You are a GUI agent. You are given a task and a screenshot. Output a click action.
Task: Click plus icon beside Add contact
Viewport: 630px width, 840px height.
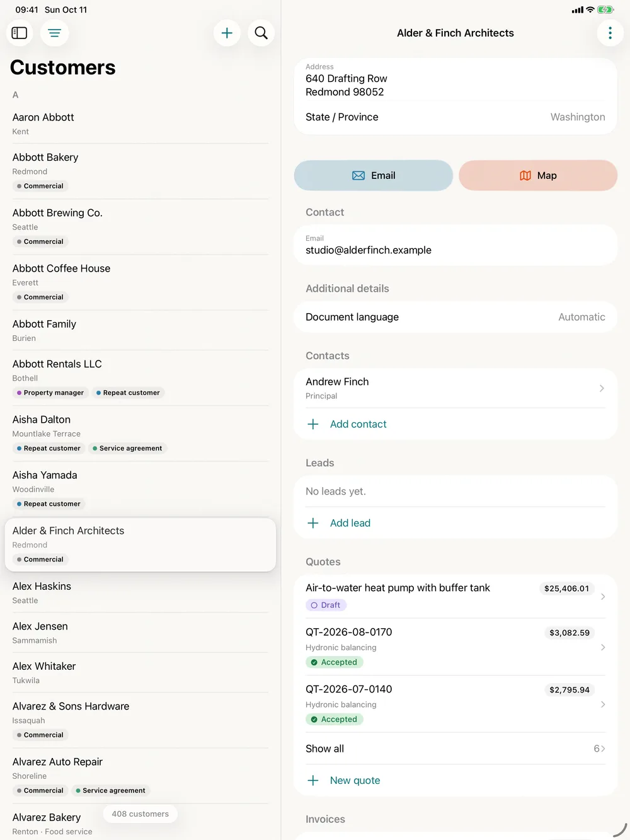tap(313, 424)
